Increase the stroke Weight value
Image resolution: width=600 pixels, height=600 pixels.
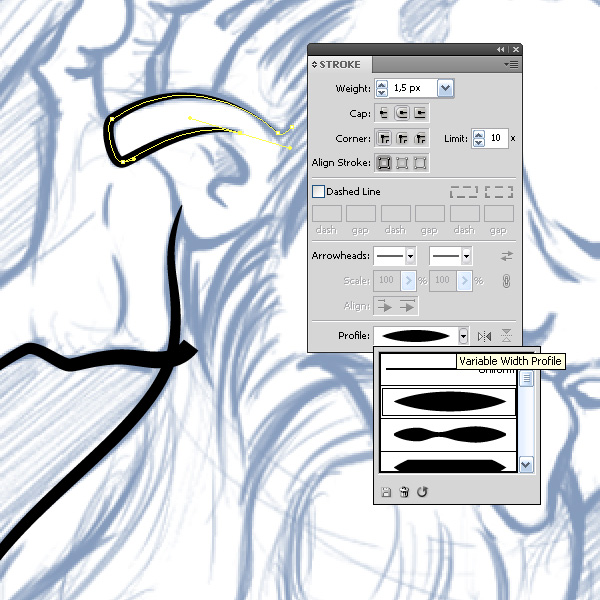382,85
